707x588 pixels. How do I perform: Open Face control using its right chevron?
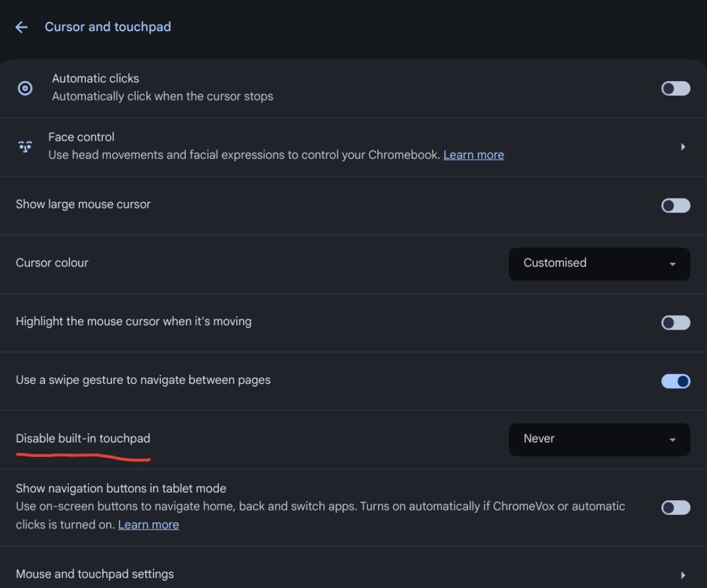coord(683,147)
